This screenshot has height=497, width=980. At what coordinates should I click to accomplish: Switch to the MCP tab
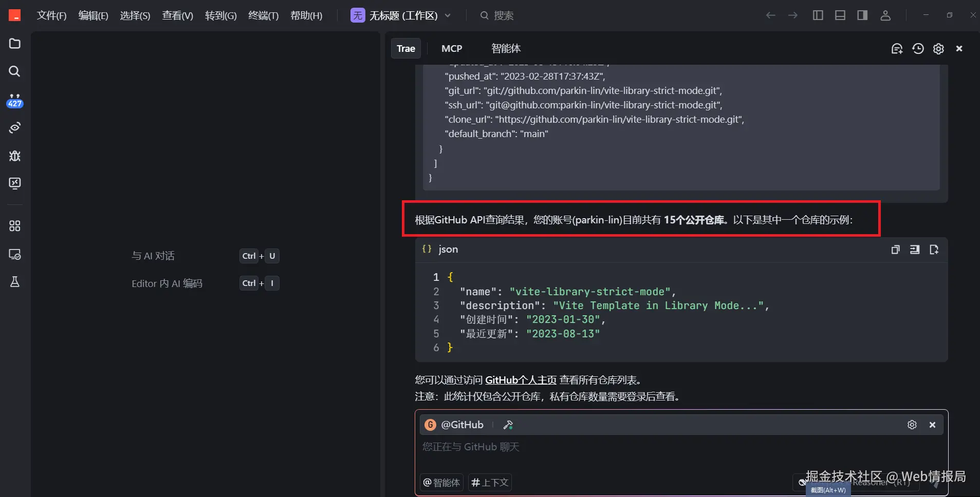451,48
